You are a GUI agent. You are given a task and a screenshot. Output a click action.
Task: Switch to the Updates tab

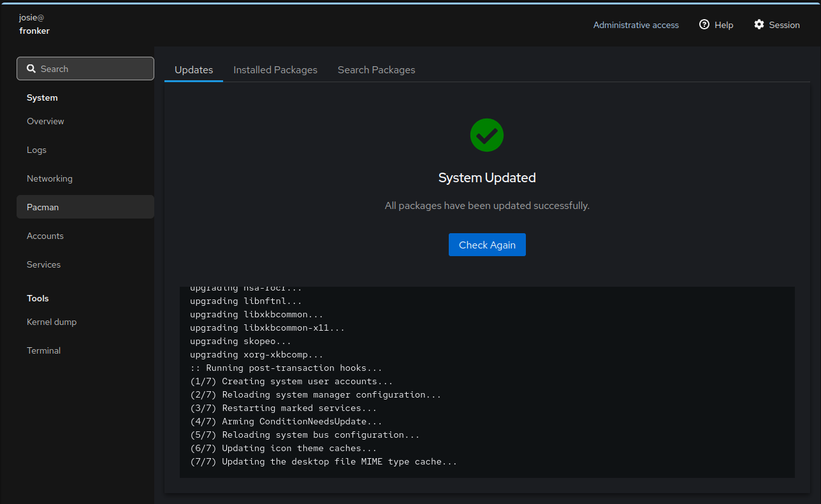point(194,70)
